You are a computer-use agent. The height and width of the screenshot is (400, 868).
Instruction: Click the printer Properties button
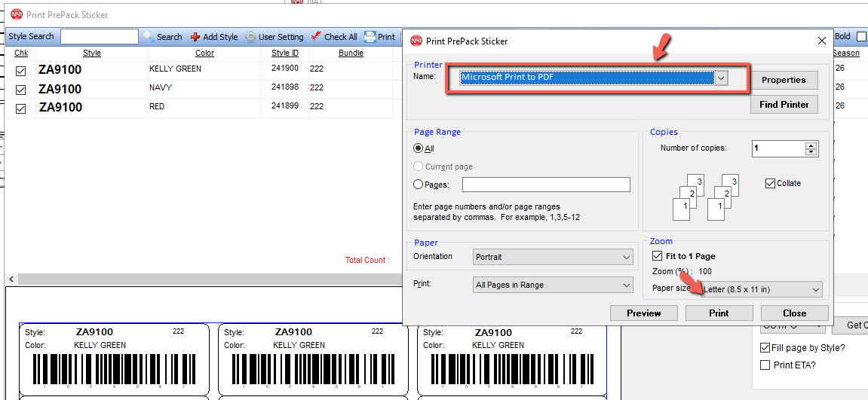[784, 80]
